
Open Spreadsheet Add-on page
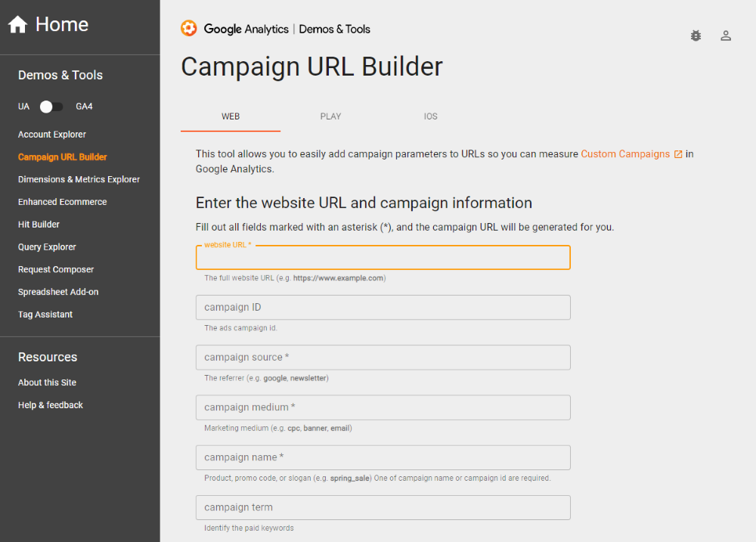click(58, 293)
